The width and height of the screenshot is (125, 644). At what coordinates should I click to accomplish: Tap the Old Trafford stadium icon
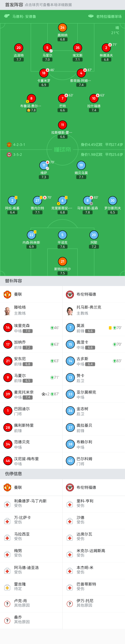point(91,16)
